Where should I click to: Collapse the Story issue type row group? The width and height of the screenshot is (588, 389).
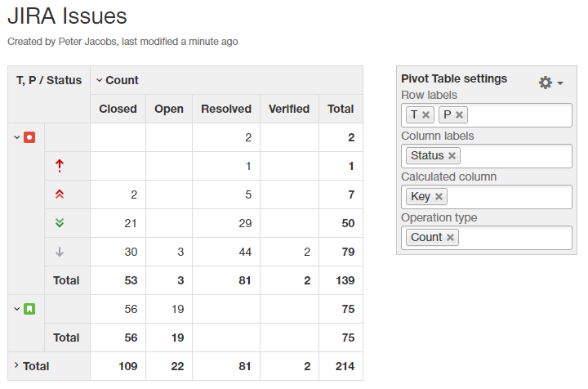click(17, 309)
